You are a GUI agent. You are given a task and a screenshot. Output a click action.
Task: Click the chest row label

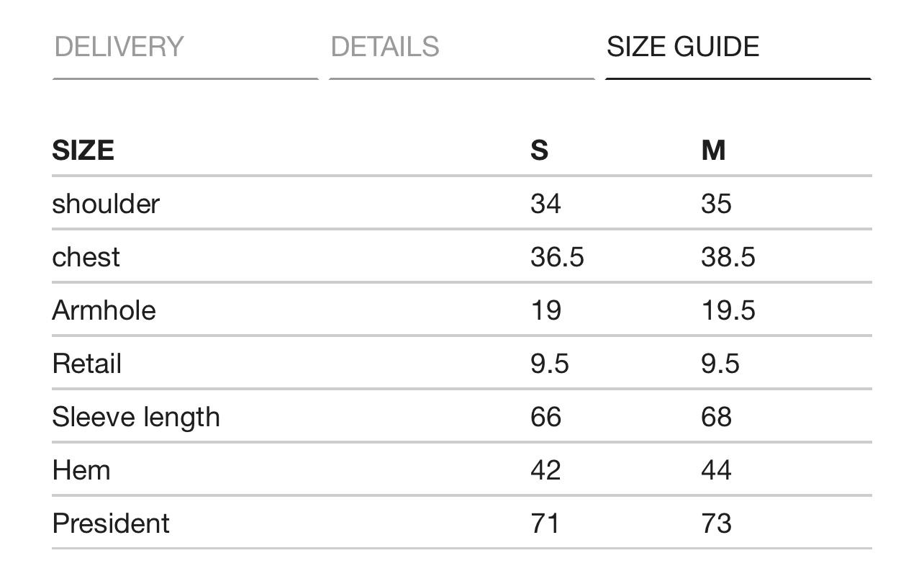point(86,257)
